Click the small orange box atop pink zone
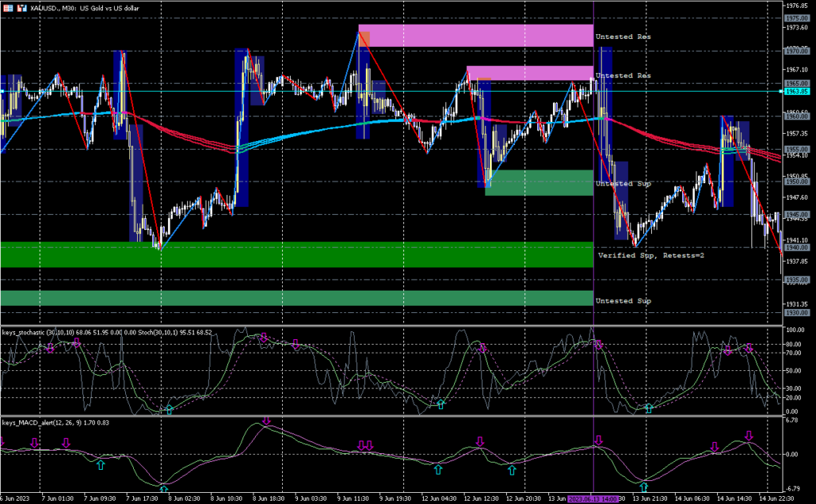This screenshot has width=816, height=504. pos(363,39)
